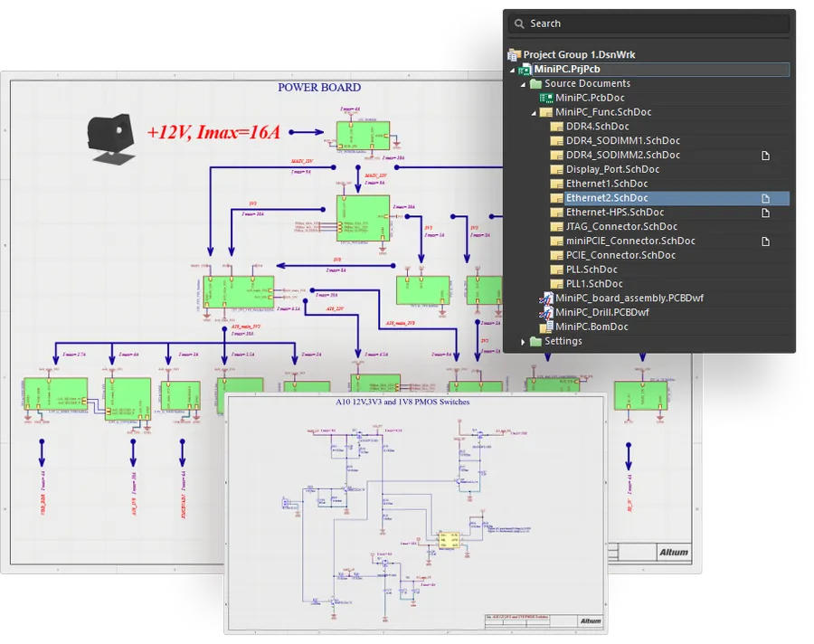
Task: Click document status icon for miniPCIE_Connector.SchDoc
Action: [766, 241]
